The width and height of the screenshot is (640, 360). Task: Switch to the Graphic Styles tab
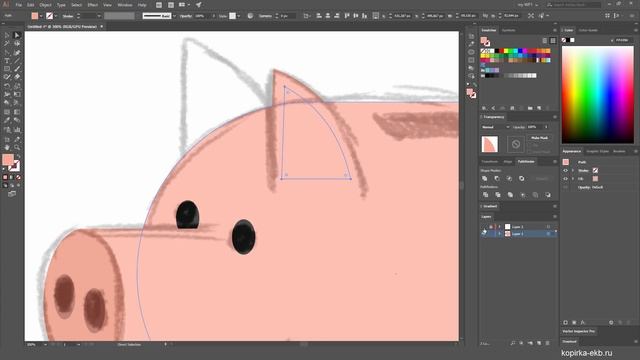[598, 151]
